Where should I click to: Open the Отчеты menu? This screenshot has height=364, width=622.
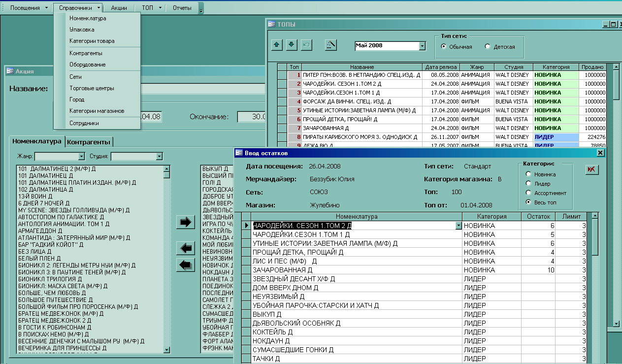[182, 8]
